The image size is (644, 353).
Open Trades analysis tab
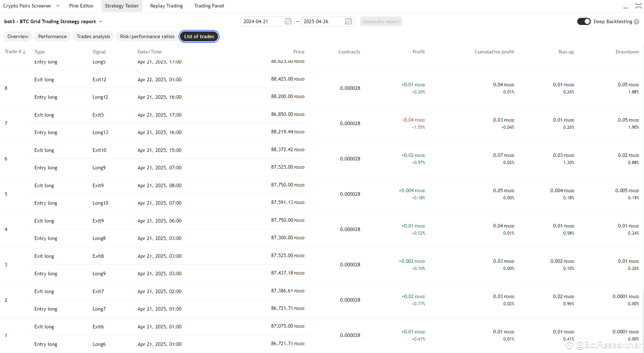click(93, 36)
